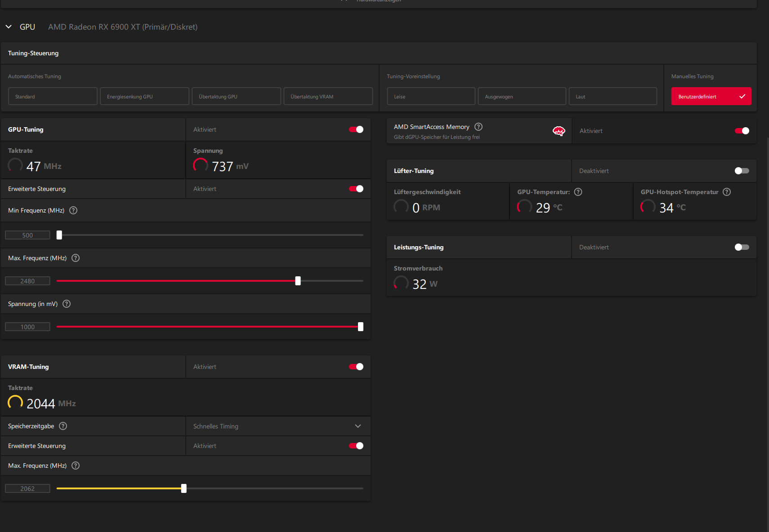This screenshot has height=532, width=769.
Task: Click the 'Lüftergeschwindigkeit' label
Action: click(427, 192)
